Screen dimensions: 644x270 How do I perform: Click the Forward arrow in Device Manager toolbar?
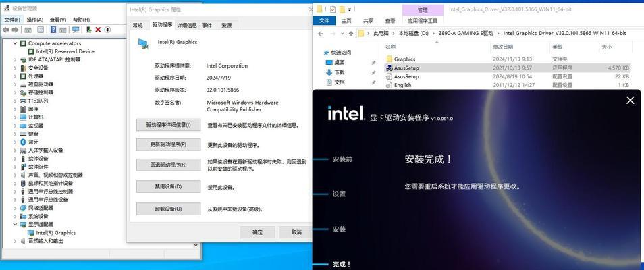pos(15,30)
